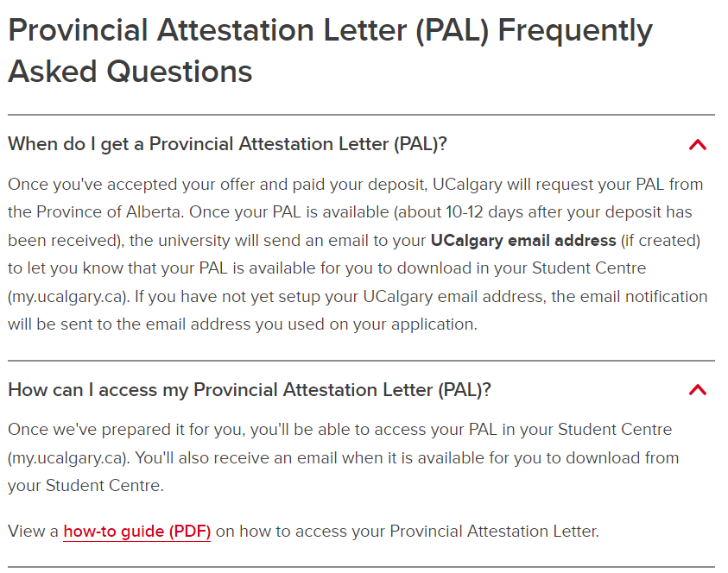Click the page title 'Provincial Attestation Letter (PAL) Frequently'
Screen dimensions: 728x573
(330, 32)
